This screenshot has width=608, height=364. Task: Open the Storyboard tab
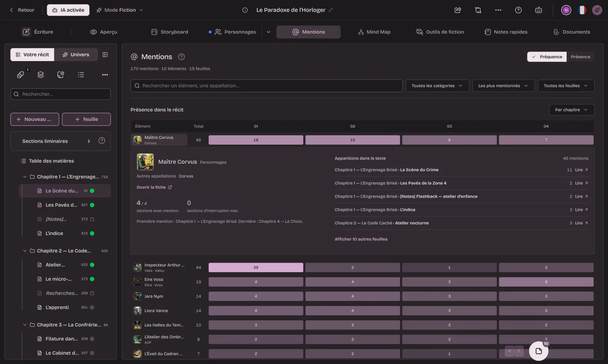(170, 32)
